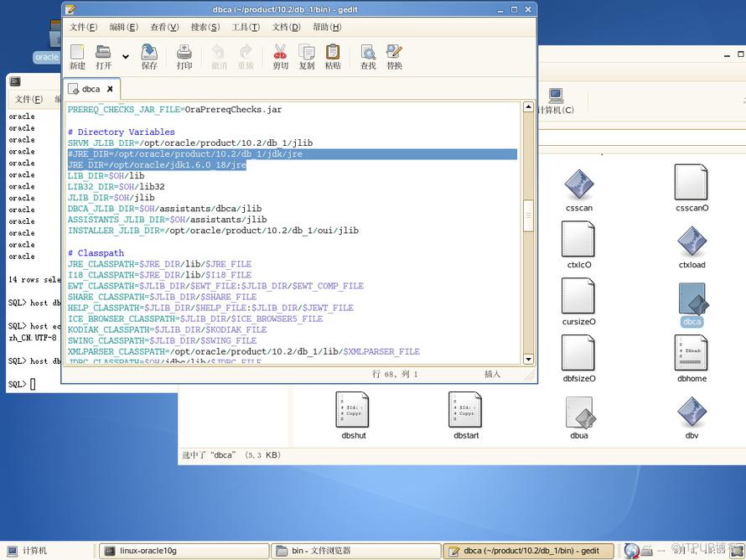Switch to dbca gedit taskbar button
Image resolution: width=746 pixels, height=560 pixels.
click(527, 551)
